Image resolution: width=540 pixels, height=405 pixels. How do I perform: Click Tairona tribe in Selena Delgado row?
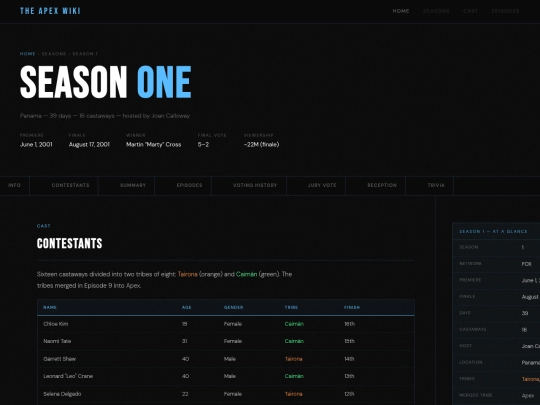coord(294,394)
